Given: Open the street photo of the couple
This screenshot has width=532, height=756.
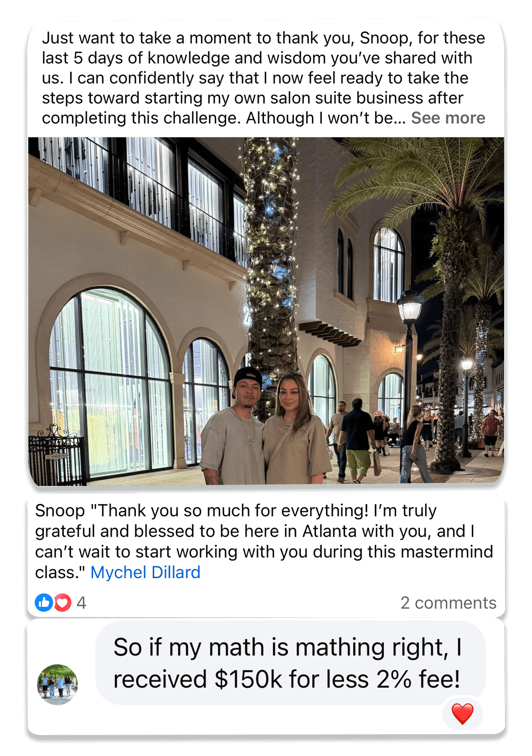Looking at the screenshot, I should pyautogui.click(x=266, y=311).
